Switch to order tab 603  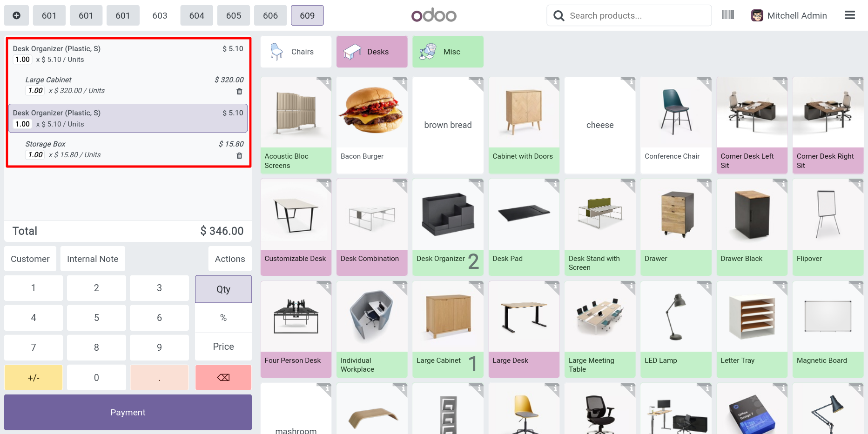(160, 15)
